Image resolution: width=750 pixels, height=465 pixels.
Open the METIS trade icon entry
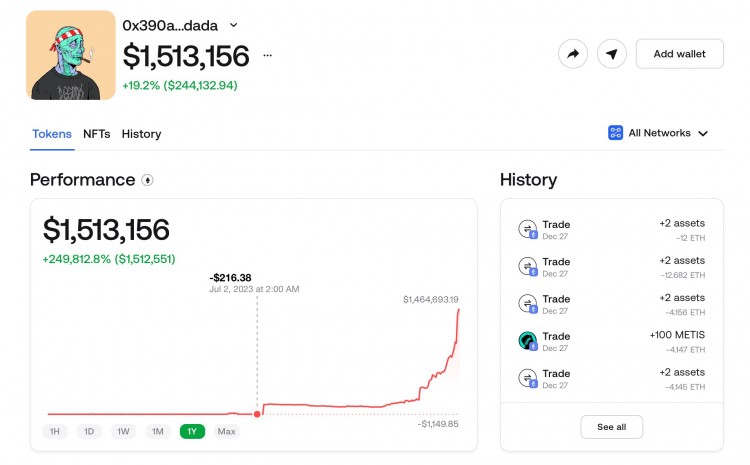tap(528, 341)
